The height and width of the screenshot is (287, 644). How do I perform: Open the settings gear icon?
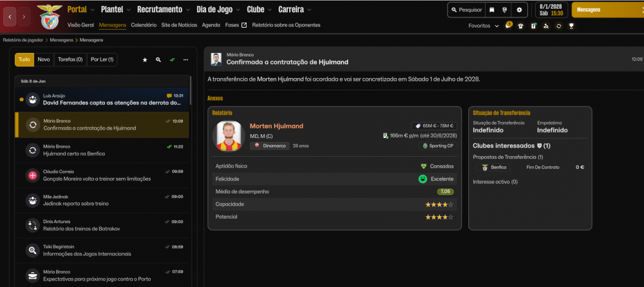coord(519,10)
